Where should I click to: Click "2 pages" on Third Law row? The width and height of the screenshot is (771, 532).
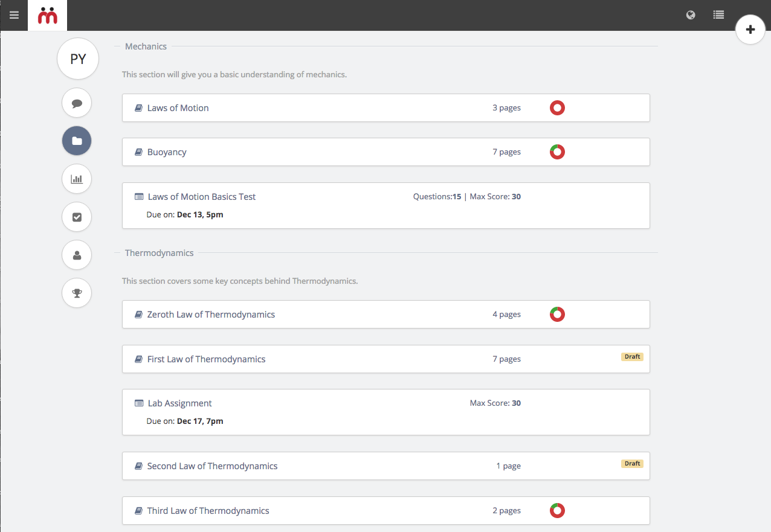click(506, 511)
